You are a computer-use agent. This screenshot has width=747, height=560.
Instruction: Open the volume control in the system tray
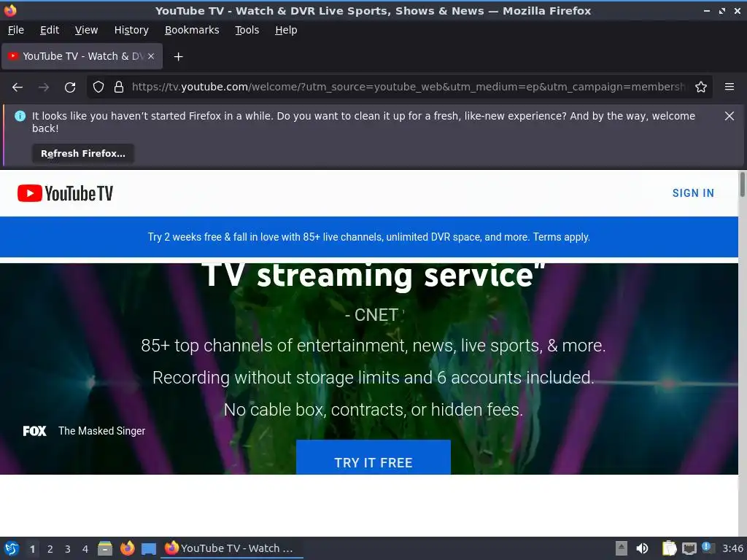pyautogui.click(x=642, y=548)
